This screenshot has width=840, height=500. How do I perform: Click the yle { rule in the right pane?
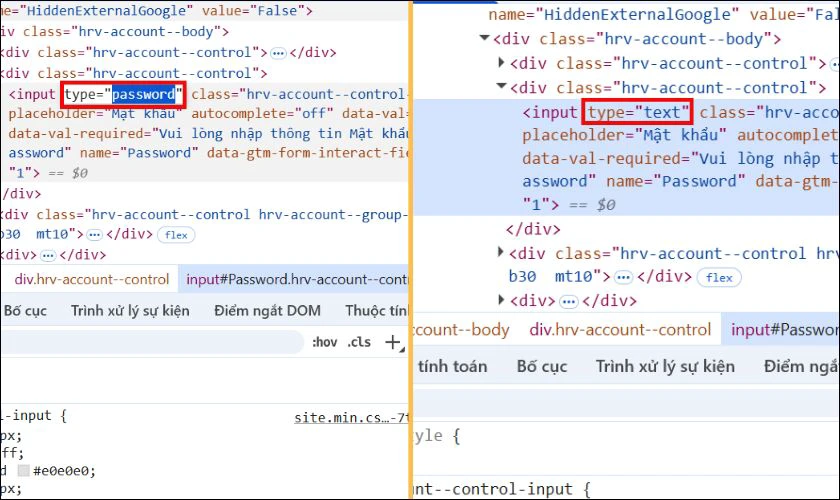pyautogui.click(x=437, y=436)
